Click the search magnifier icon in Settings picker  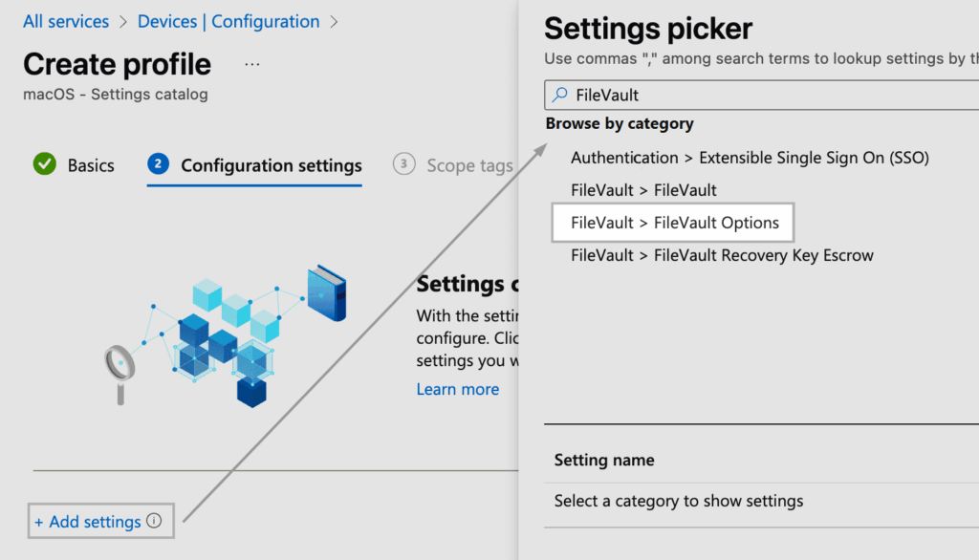[x=560, y=95]
